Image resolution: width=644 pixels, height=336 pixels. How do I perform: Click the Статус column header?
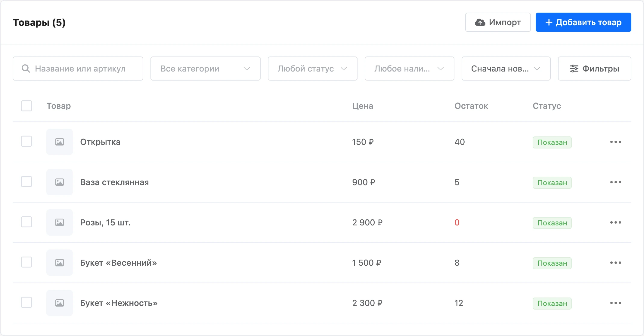(547, 106)
